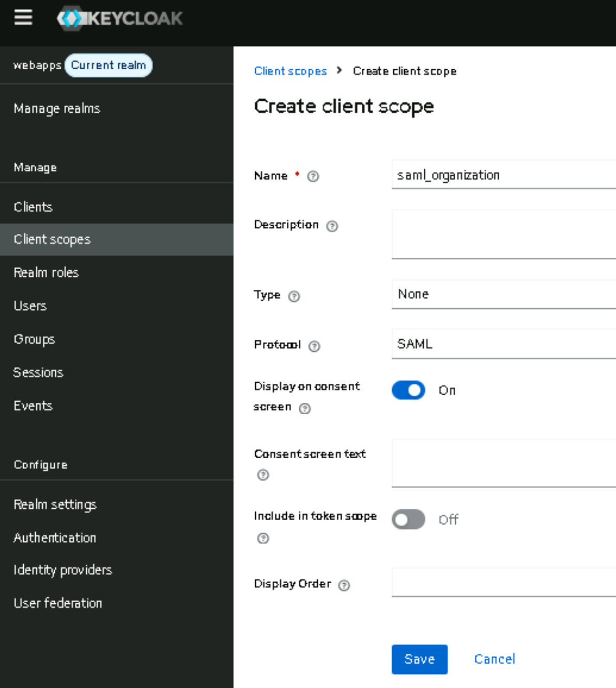Follow the Client scopes breadcrumb link
The height and width of the screenshot is (688, 616).
tap(290, 71)
